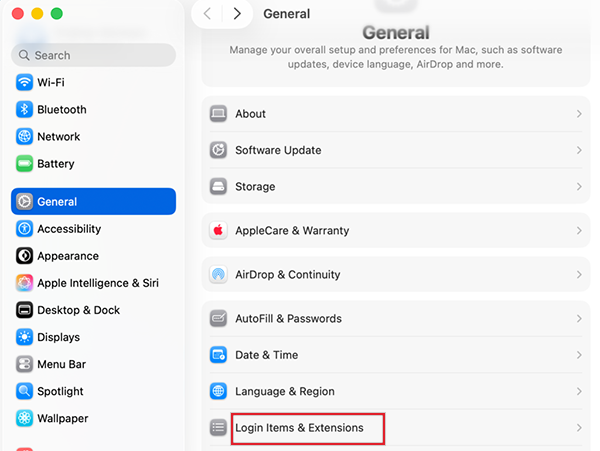The width and height of the screenshot is (600, 451).
Task: Click the Wallpaper flower icon
Action: 24,418
